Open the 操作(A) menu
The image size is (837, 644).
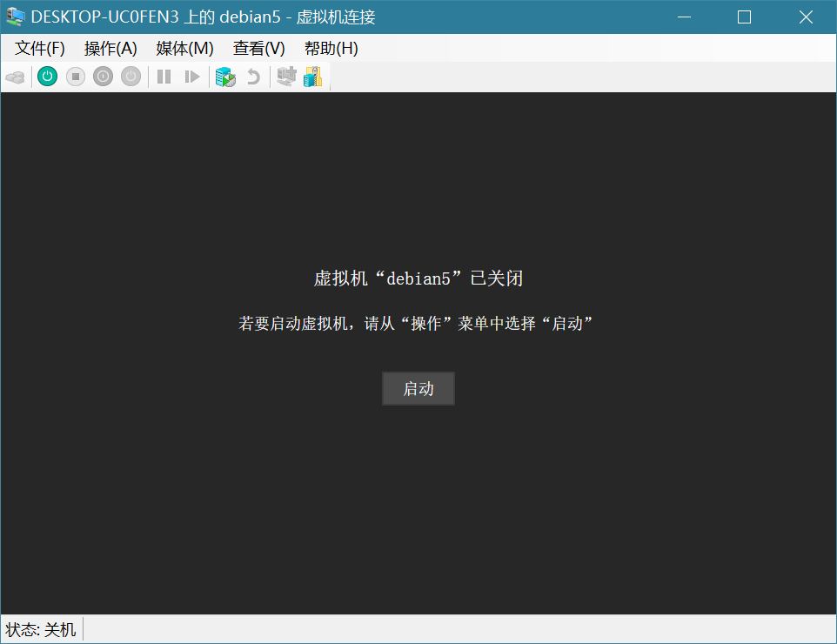(x=110, y=49)
